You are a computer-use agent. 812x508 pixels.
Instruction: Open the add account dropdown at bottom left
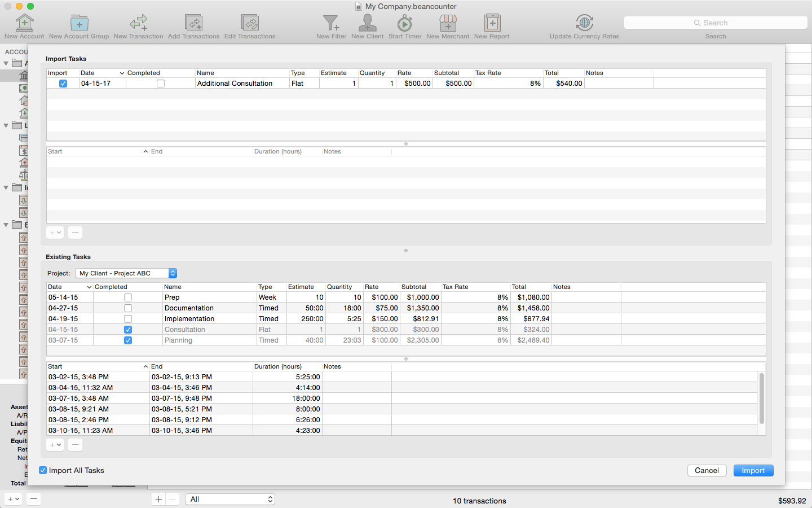(13, 499)
